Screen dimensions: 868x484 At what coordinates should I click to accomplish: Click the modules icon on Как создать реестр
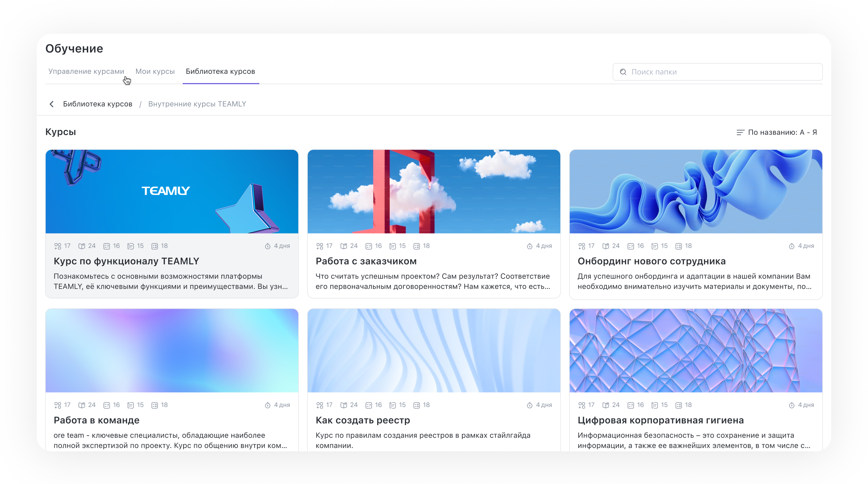320,405
